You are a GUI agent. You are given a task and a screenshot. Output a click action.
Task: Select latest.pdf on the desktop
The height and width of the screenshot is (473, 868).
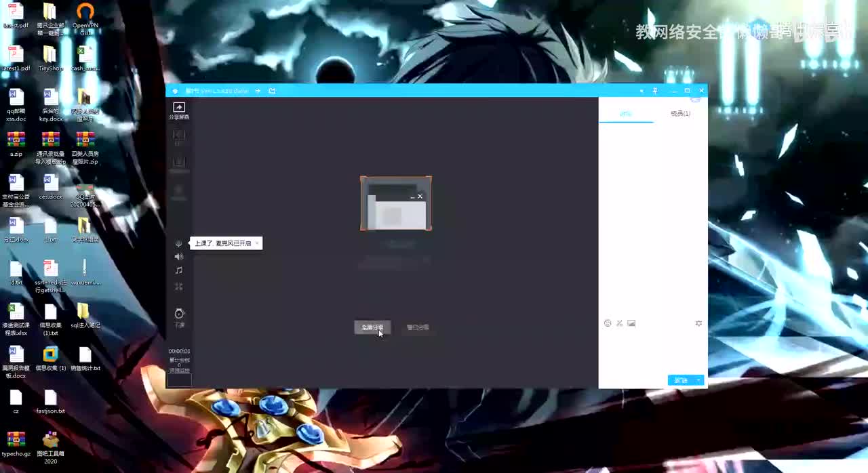[x=16, y=16]
